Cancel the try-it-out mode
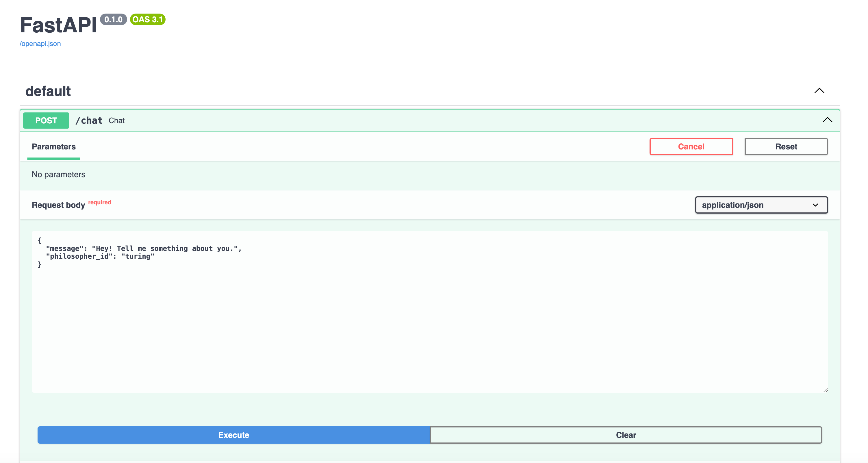Screen dimensions: 868x463 point(691,147)
